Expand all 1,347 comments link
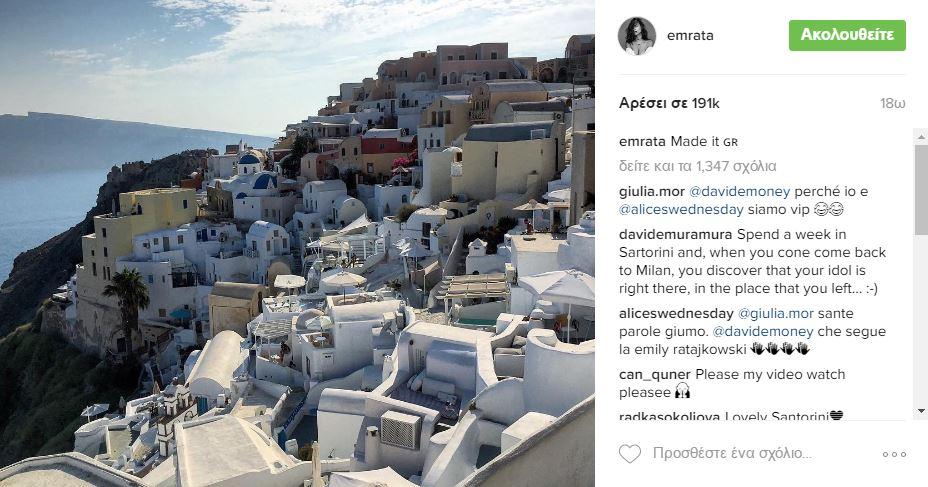Viewport: 928px width, 487px height. 698,166
